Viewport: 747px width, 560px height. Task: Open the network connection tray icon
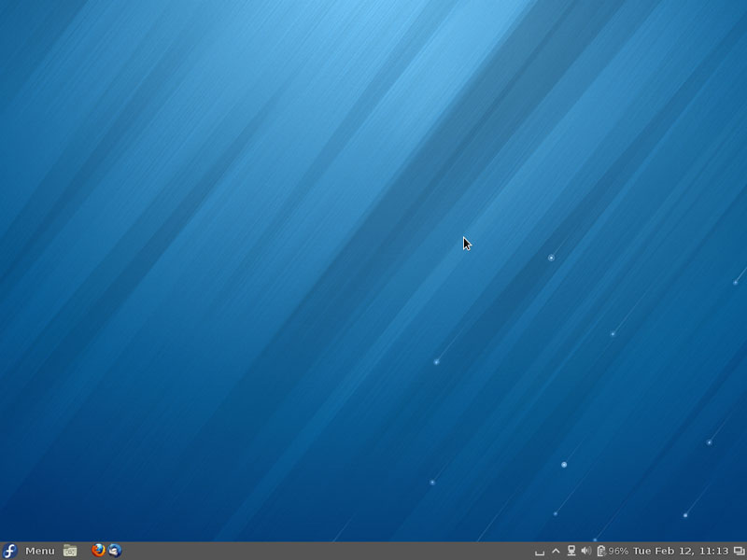click(571, 551)
